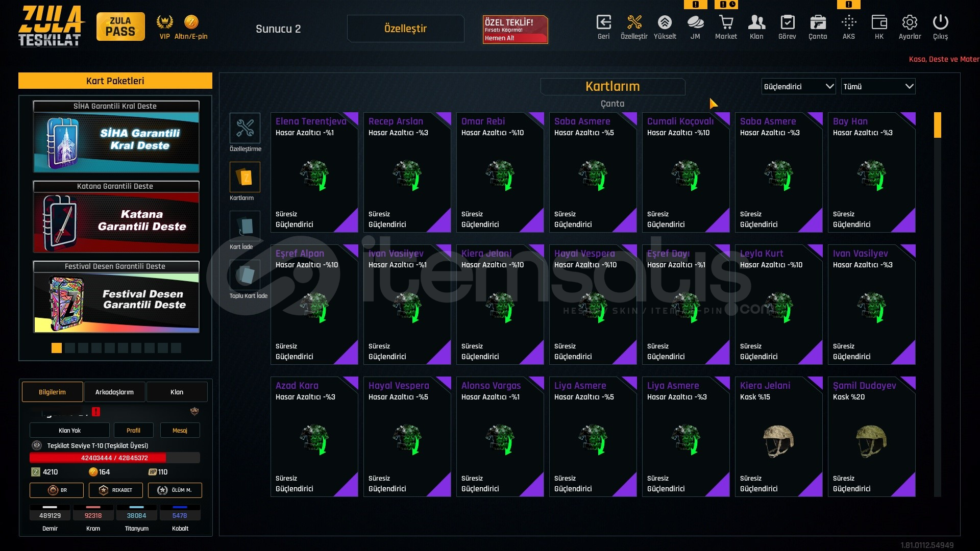The width and height of the screenshot is (980, 551).
Task: Expand the Güçlendirici filter dropdown
Action: (799, 87)
